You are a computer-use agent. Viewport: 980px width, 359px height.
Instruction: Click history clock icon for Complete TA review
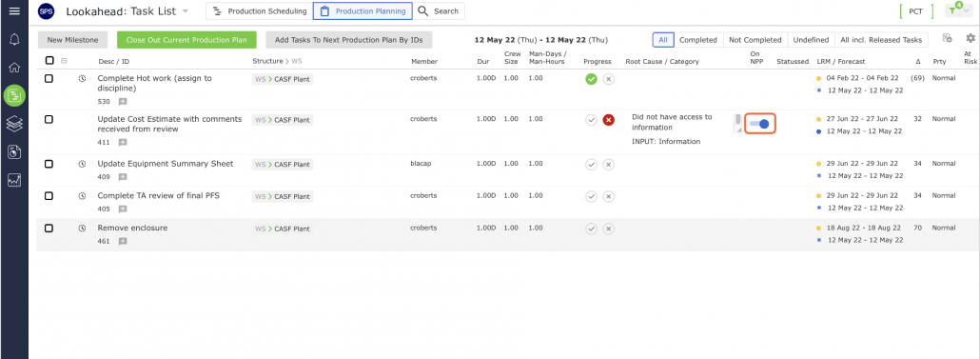[82, 196]
